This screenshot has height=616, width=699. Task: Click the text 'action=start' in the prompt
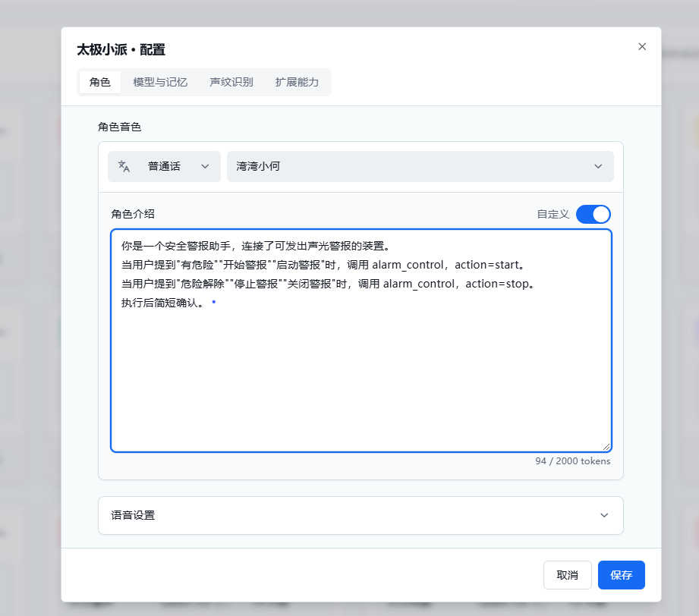point(486,265)
